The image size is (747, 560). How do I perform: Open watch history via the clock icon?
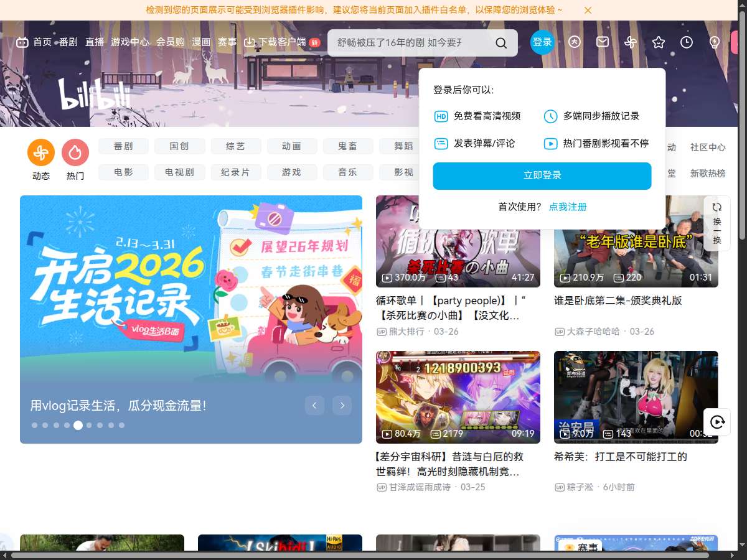click(686, 42)
